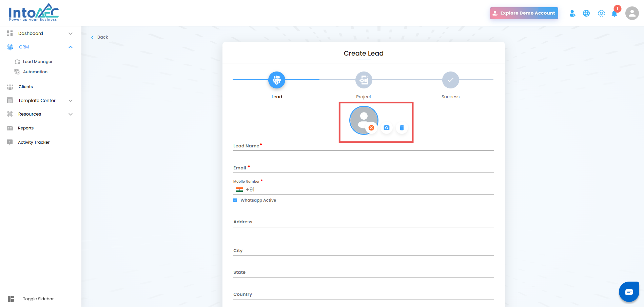Open Template Center label in sidebar

37,101
